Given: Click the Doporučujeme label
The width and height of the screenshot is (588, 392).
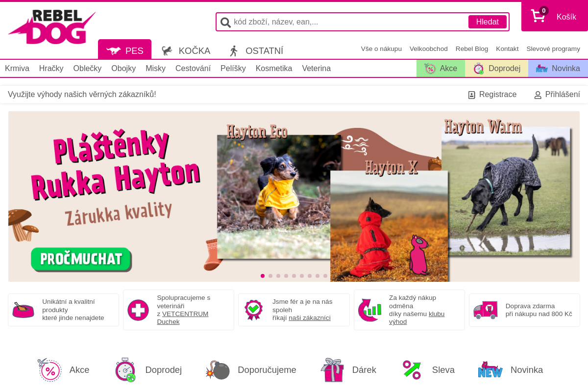Looking at the screenshot, I should pyautogui.click(x=267, y=370).
